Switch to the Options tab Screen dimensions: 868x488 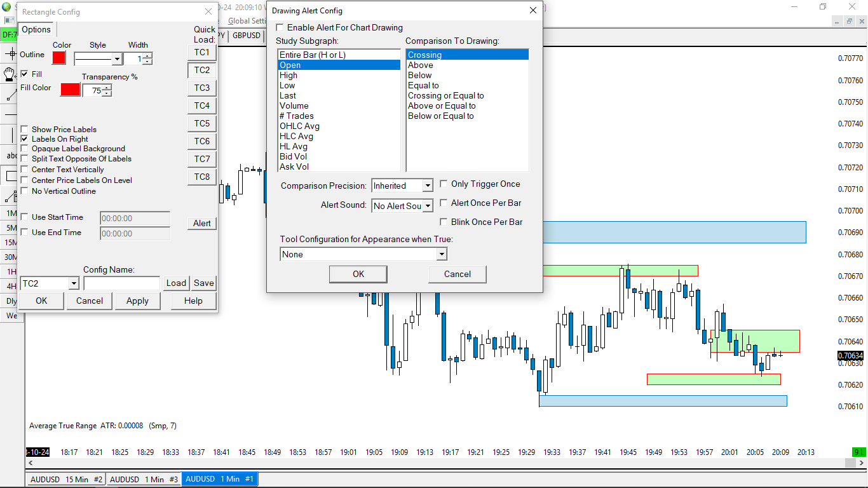(36, 29)
